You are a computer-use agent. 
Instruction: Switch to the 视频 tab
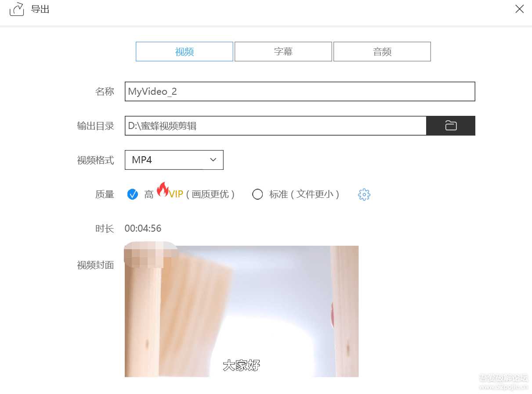185,52
